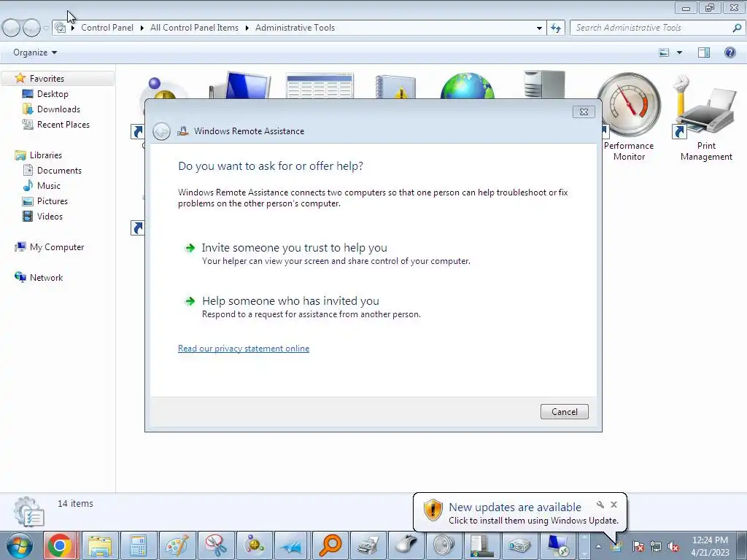Image resolution: width=747 pixels, height=560 pixels.
Task: Open Music library
Action: [49, 186]
